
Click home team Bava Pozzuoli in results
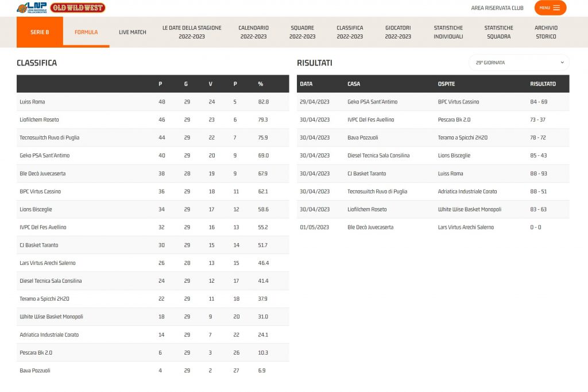[x=363, y=137]
